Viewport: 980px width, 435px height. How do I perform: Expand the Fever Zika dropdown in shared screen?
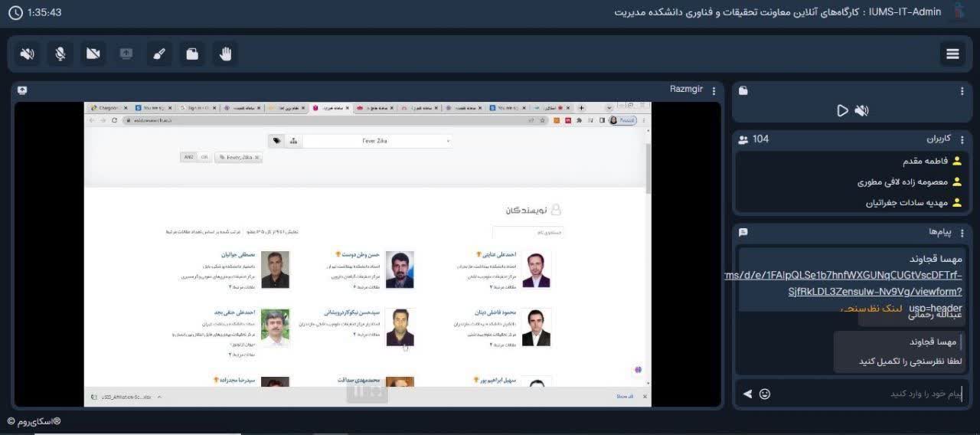pos(448,141)
